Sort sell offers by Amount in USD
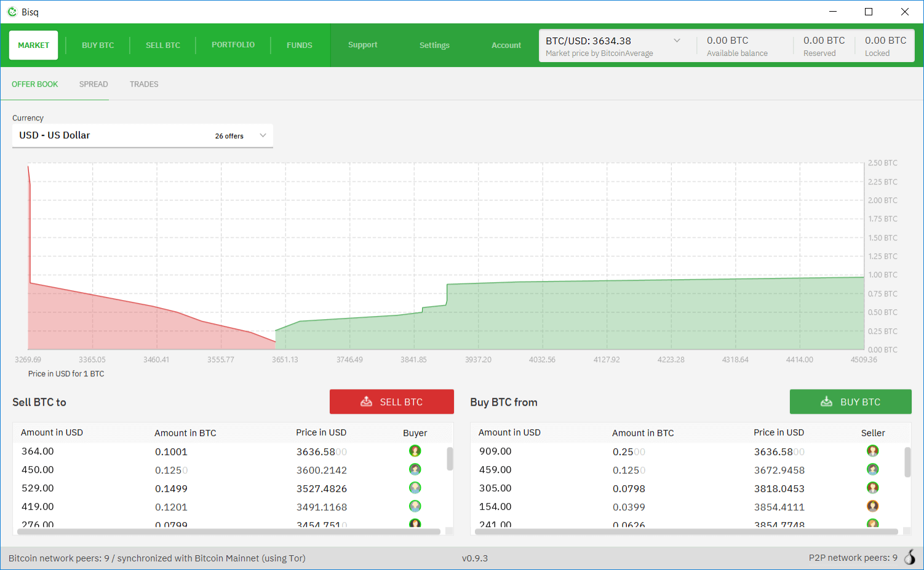 click(52, 432)
